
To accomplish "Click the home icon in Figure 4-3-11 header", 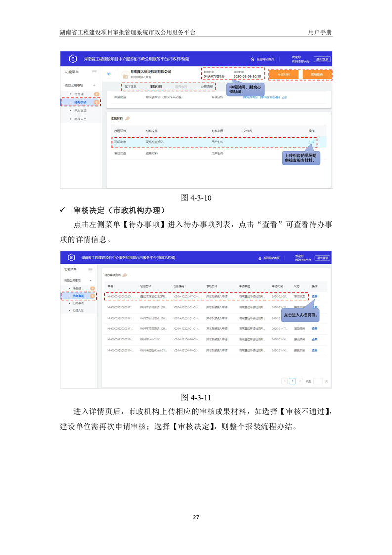I will click(x=260, y=258).
